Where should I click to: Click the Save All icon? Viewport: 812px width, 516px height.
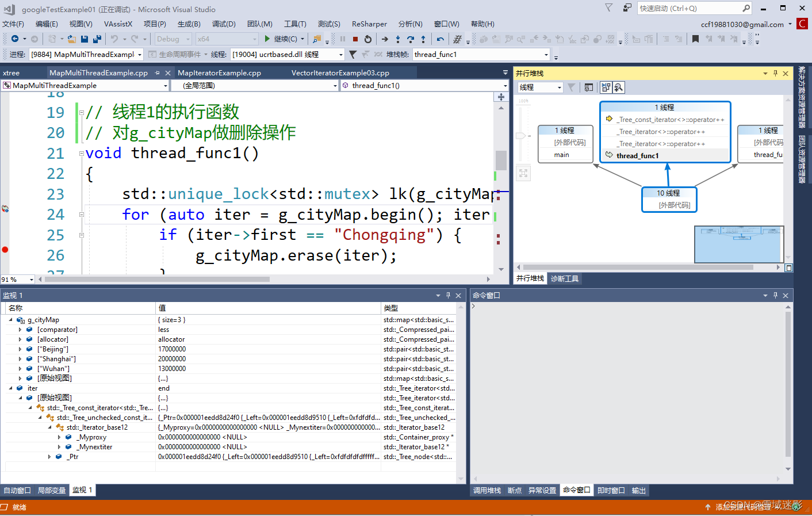pos(97,39)
